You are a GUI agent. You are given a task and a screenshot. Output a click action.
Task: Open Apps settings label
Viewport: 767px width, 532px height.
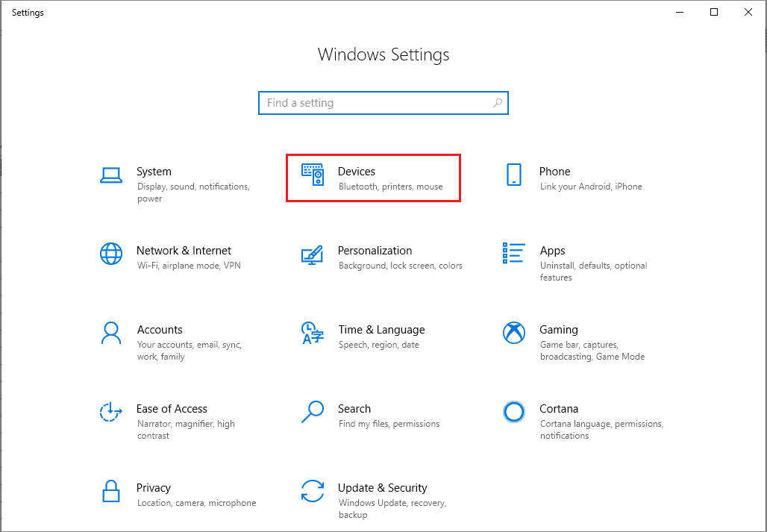pos(552,251)
